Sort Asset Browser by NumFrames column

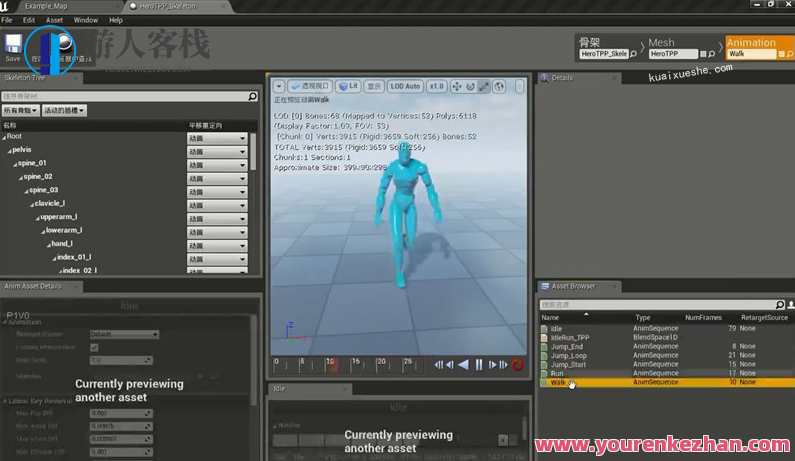pyautogui.click(x=703, y=317)
